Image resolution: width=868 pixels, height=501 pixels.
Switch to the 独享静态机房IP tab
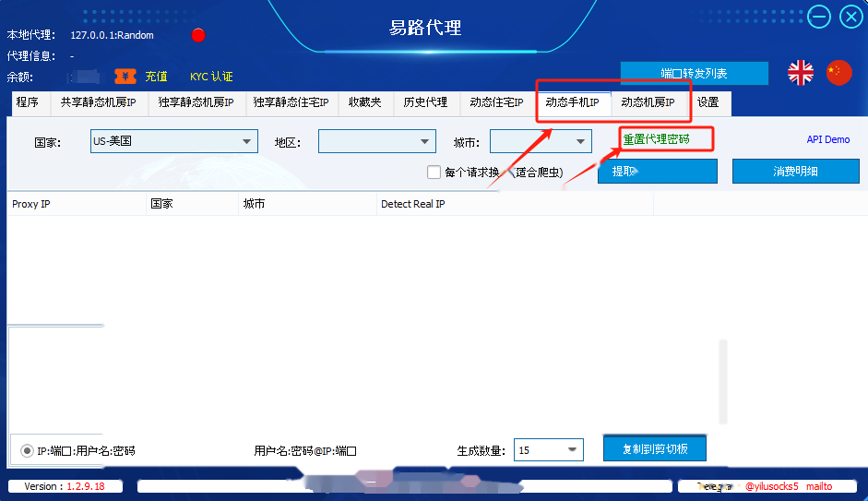click(x=196, y=103)
